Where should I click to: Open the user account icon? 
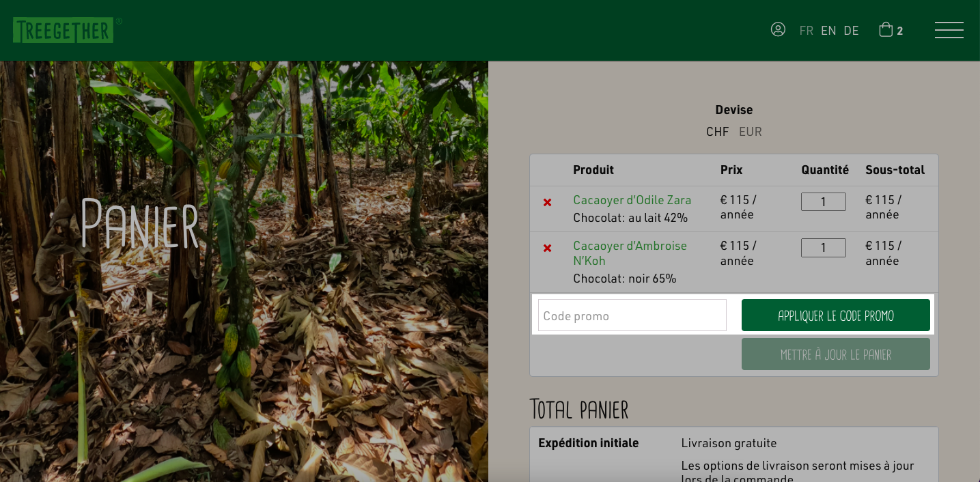pyautogui.click(x=778, y=29)
